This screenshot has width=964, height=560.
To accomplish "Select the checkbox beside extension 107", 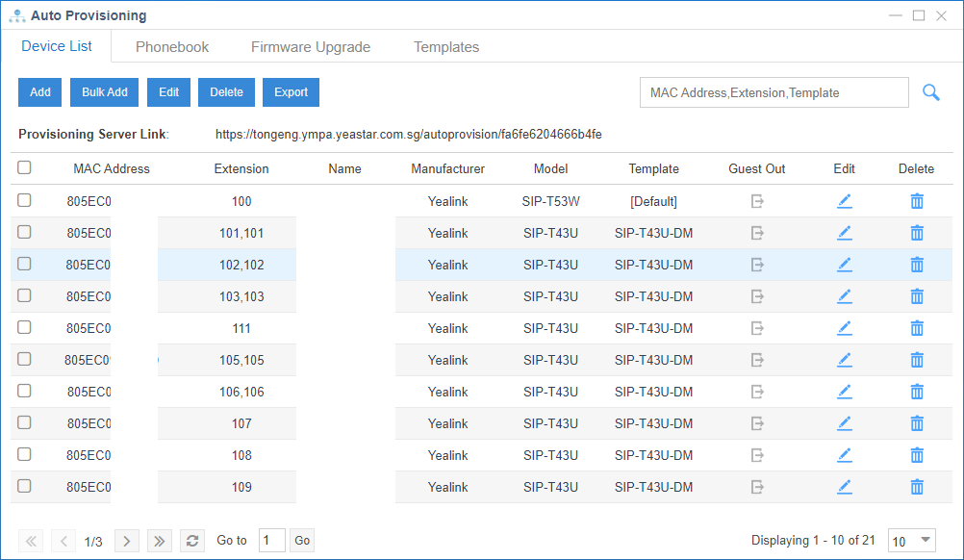I will [x=23, y=422].
